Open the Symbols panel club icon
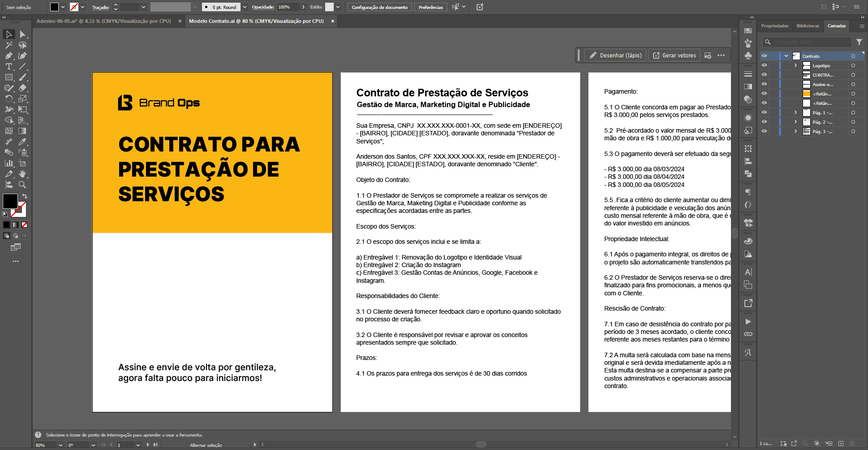This screenshot has height=450, width=868. coord(748,56)
